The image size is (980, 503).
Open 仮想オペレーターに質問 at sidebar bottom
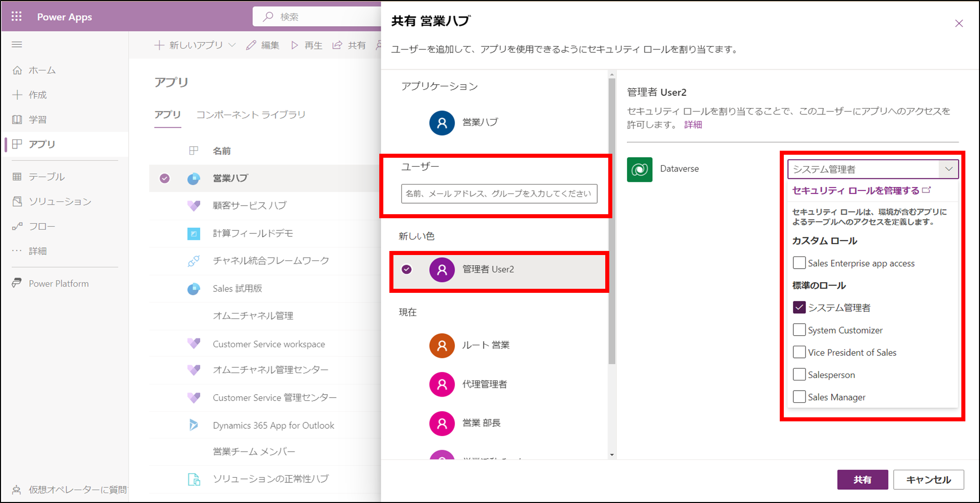(x=70, y=489)
